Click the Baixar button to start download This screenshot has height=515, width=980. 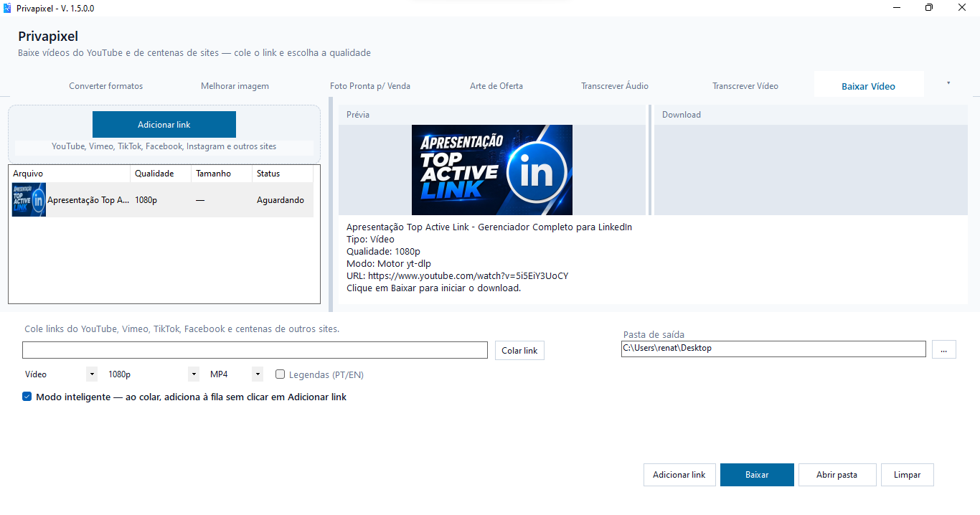tap(757, 475)
